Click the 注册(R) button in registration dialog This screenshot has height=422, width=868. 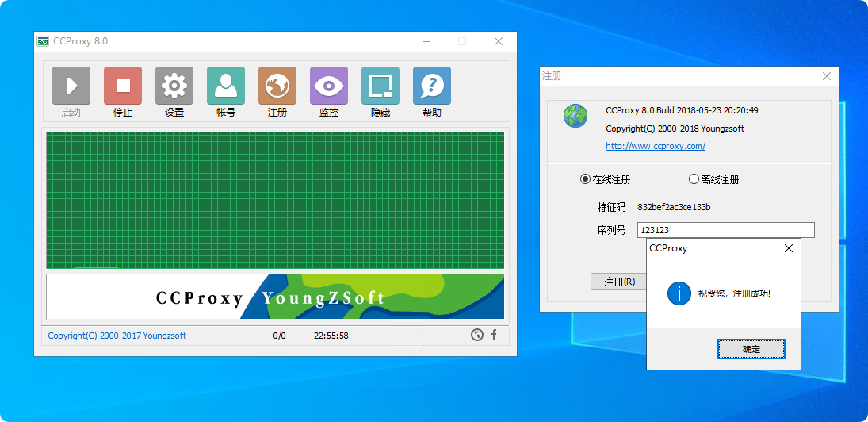[619, 282]
